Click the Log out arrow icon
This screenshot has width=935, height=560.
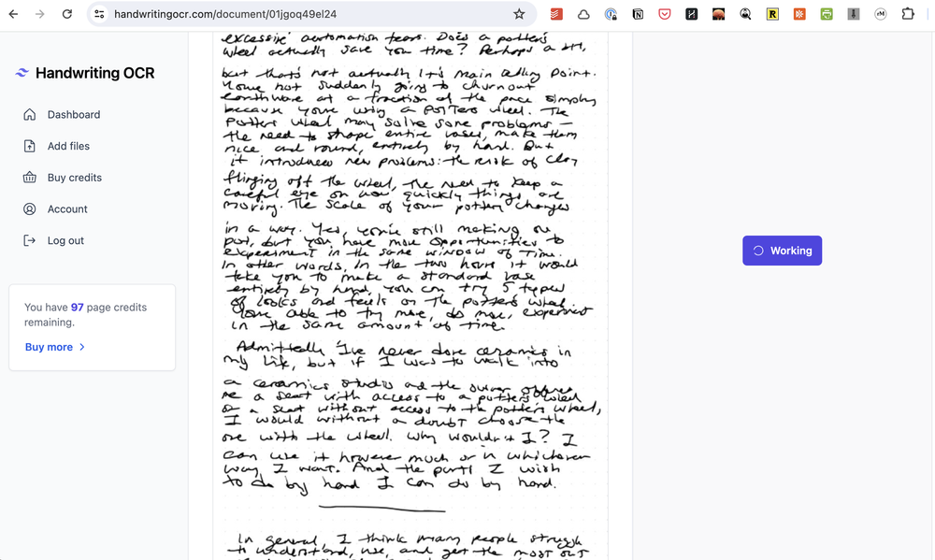tap(30, 240)
